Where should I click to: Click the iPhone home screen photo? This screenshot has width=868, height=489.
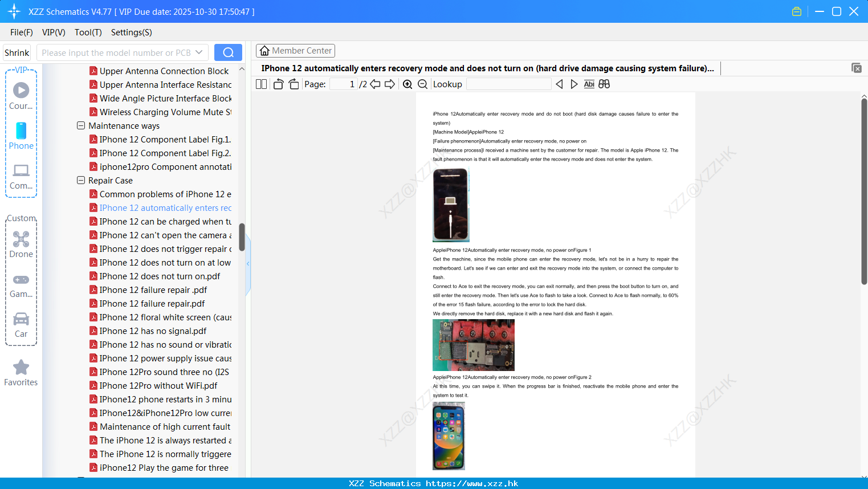[x=449, y=435]
